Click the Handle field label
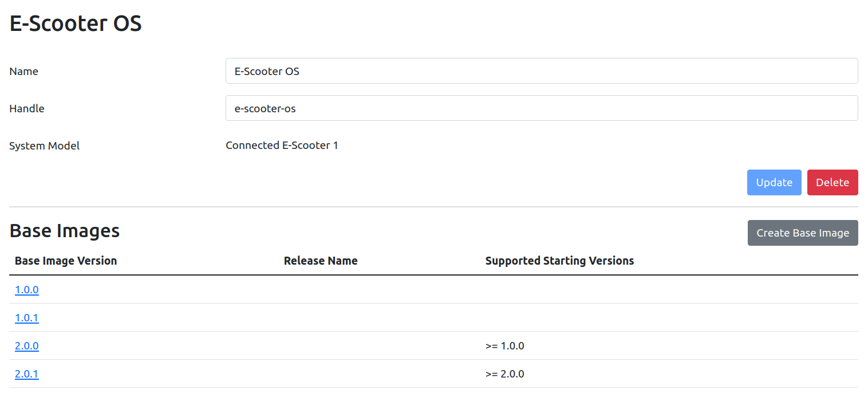 pyautogui.click(x=27, y=108)
